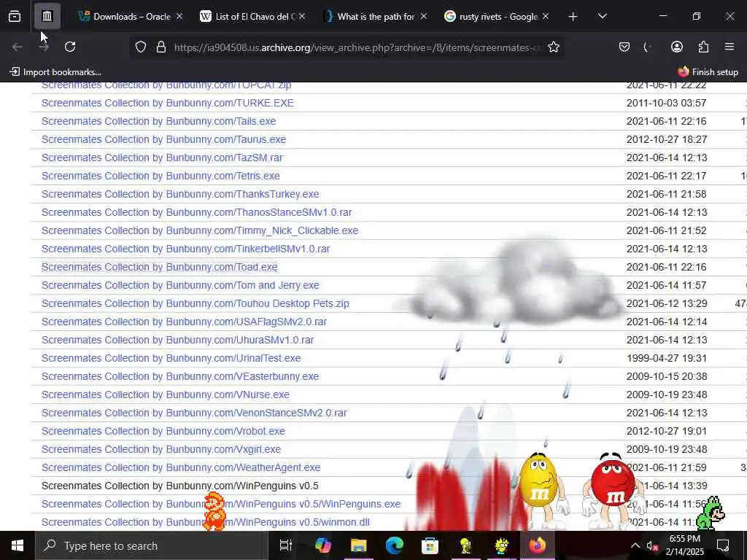Click the red M&M screenmate character
747x560 pixels.
613,491
